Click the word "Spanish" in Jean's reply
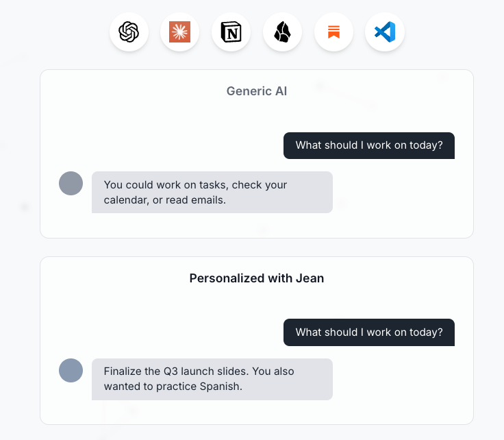The image size is (504, 440). (x=222, y=387)
